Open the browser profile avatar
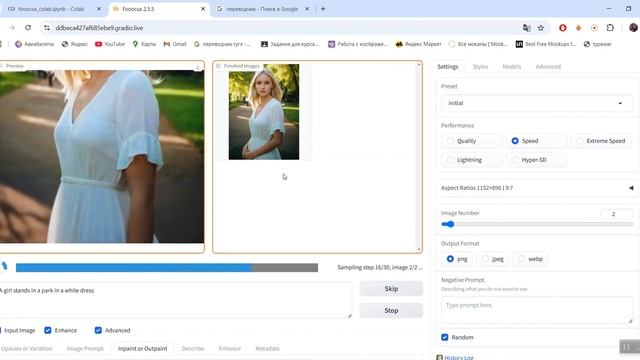Viewport: 640px width, 360px height. (x=633, y=28)
